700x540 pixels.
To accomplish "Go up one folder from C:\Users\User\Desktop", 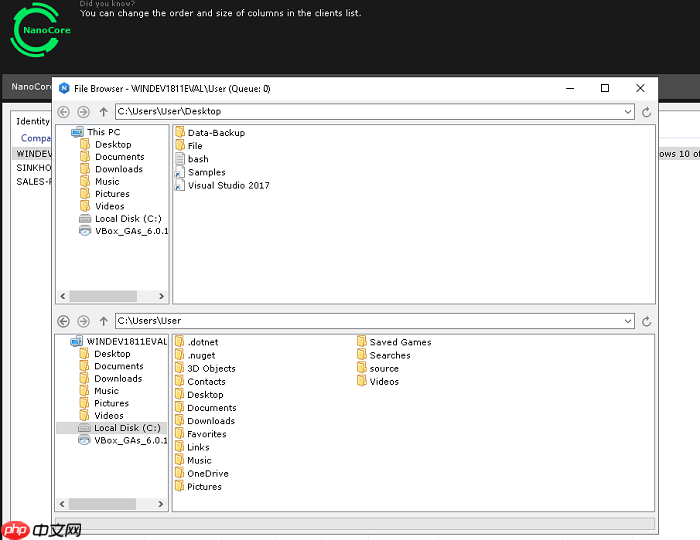I will (x=104, y=112).
